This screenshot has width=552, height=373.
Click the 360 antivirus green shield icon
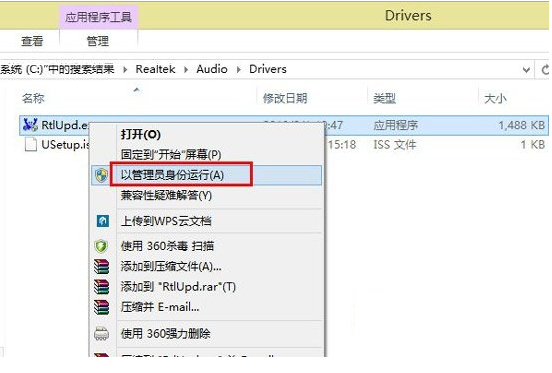[101, 246]
